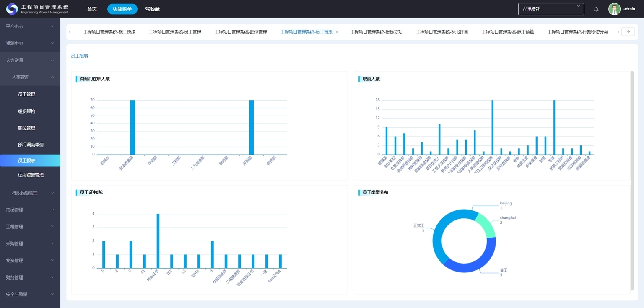Open 员工管理 in the sidebar

pyautogui.click(x=27, y=94)
